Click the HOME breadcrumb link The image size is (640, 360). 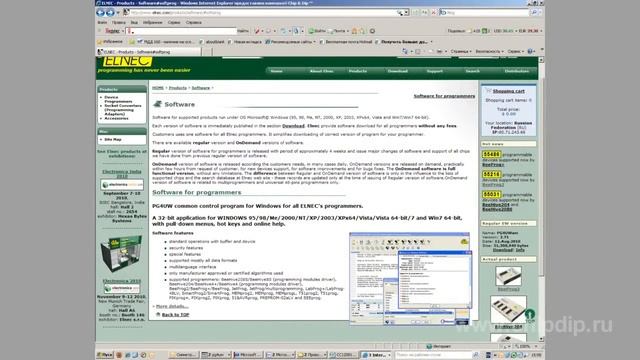(x=158, y=88)
